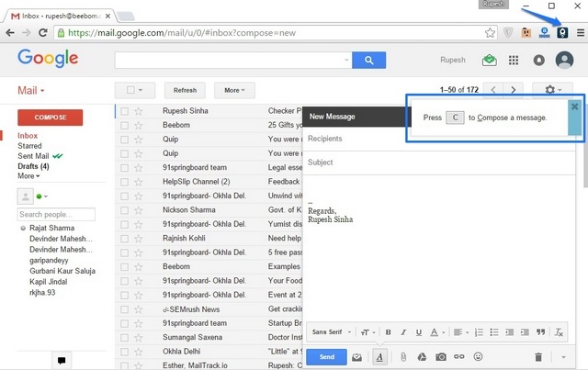Screen dimensions: 588x370
Task: Click the Indent more icon
Action: (x=525, y=332)
